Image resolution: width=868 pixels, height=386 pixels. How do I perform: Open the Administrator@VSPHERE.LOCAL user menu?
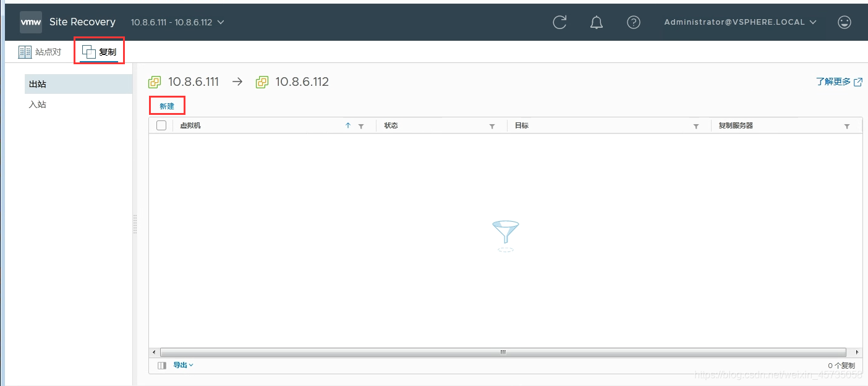[x=741, y=22]
